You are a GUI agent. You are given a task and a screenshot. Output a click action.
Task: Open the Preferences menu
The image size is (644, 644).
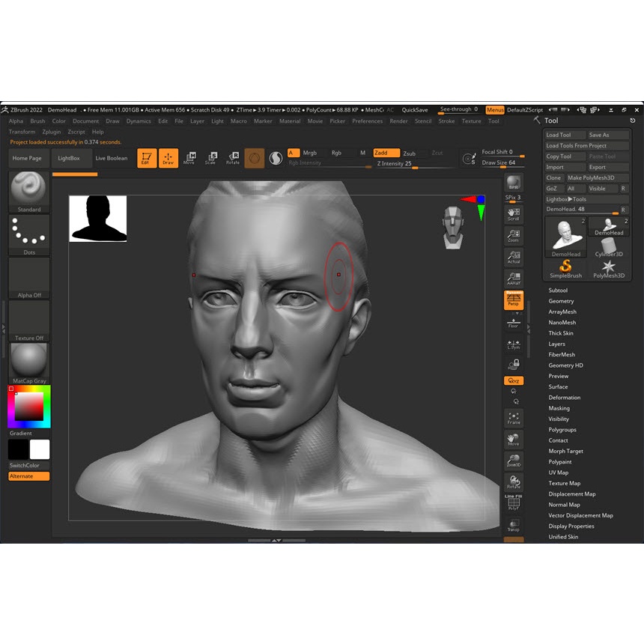368,121
